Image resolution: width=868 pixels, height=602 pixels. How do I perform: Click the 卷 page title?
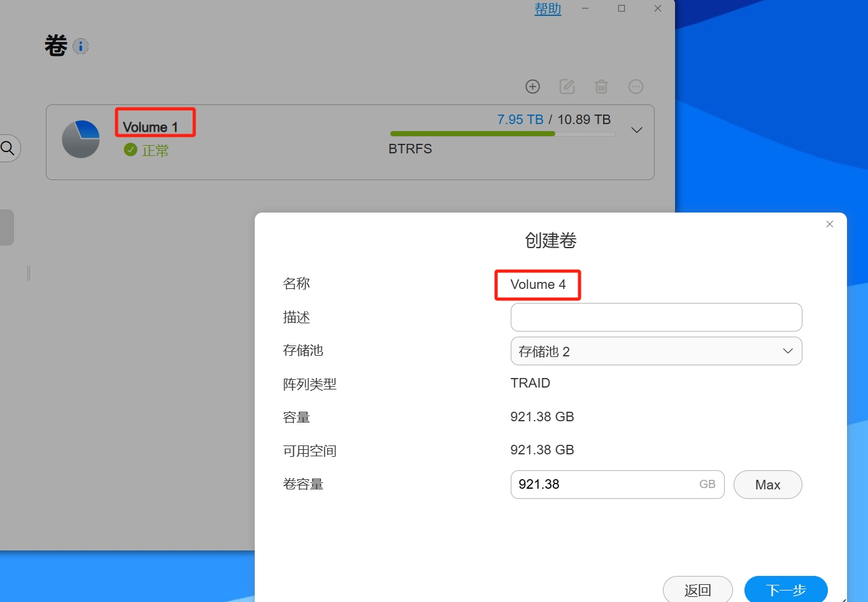tap(56, 46)
